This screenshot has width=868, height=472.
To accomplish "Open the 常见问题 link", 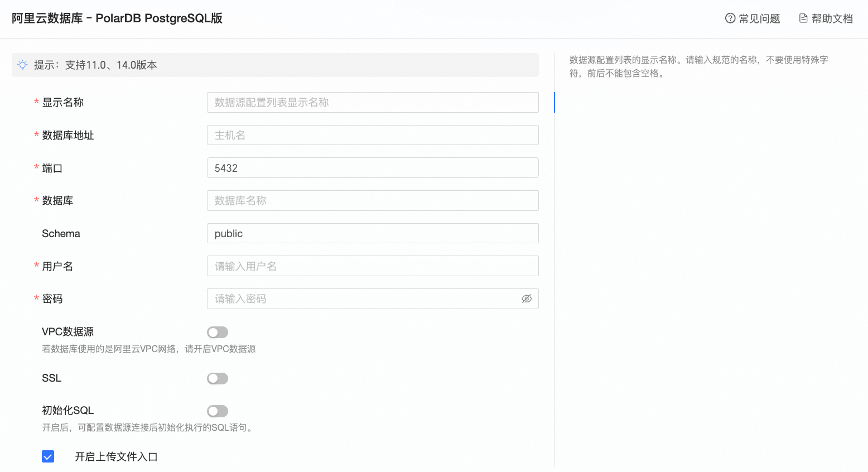I will pos(759,18).
